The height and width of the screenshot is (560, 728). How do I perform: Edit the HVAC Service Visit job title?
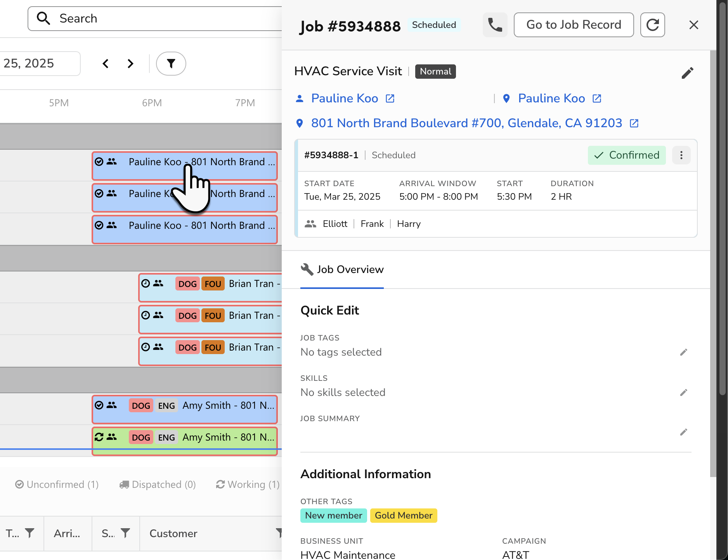tap(687, 73)
